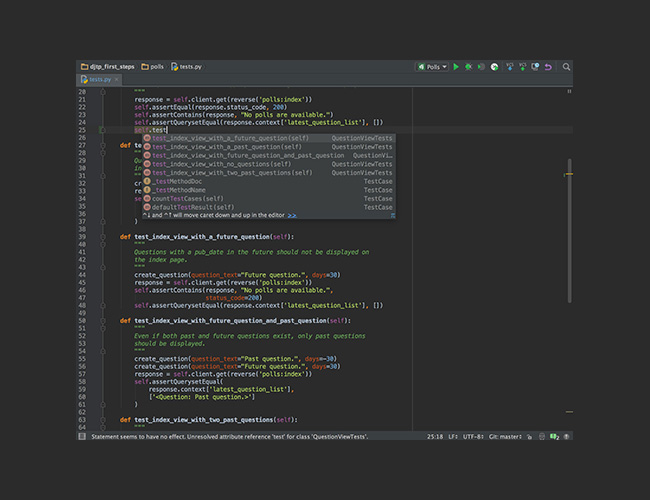
Task: Toggle docstring fold marker at line 51
Action: click(103, 328)
